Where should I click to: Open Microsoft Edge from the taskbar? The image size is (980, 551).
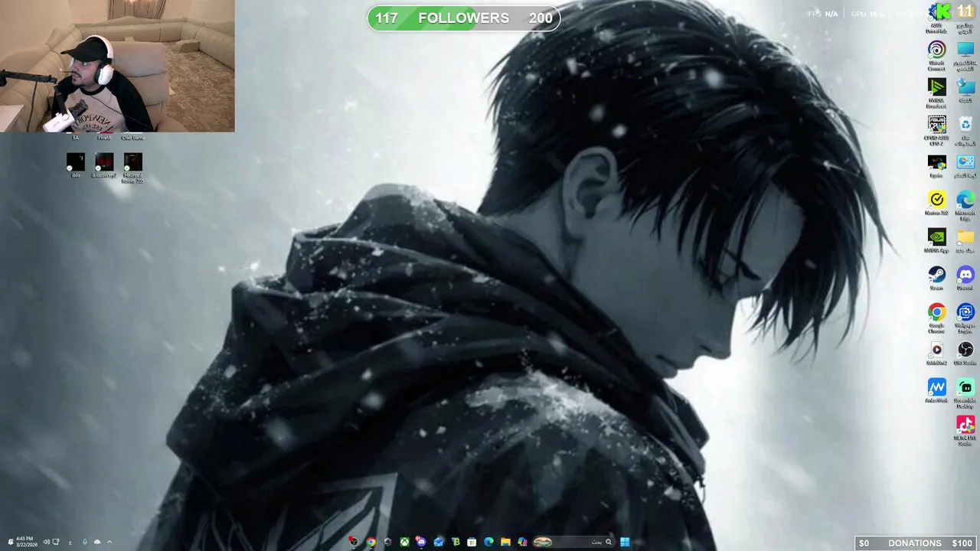488,542
